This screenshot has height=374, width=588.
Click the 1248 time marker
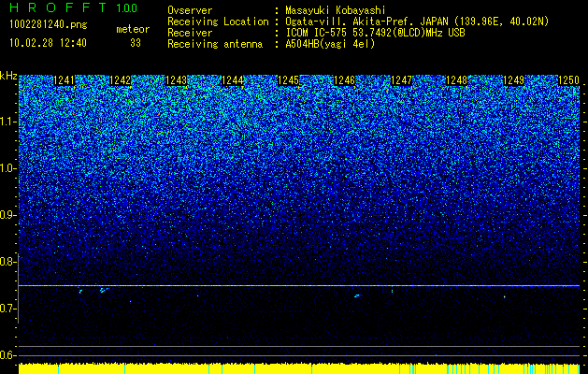[x=457, y=80]
